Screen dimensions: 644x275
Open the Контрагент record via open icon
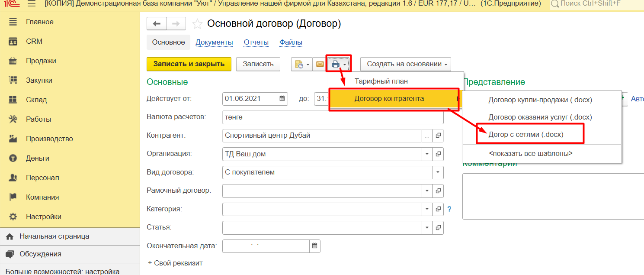(x=438, y=136)
